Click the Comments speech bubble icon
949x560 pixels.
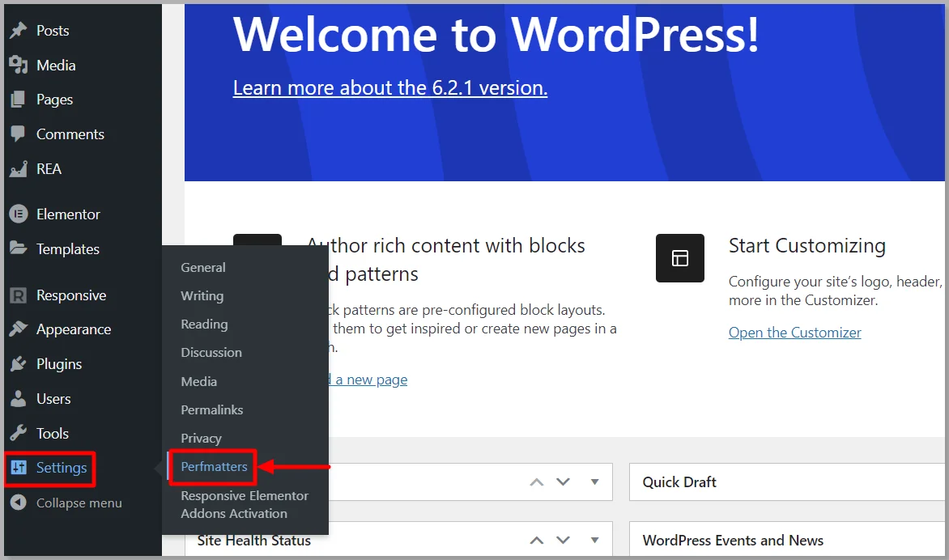coord(18,134)
